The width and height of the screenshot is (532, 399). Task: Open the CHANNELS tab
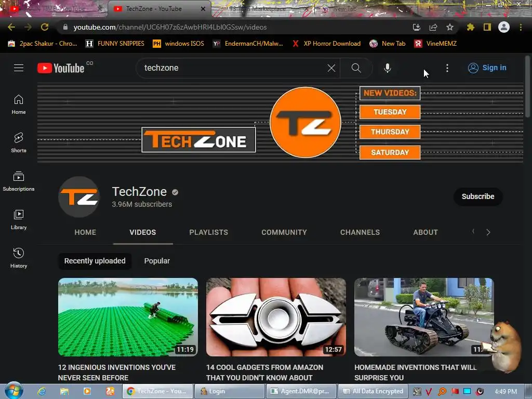coord(360,232)
